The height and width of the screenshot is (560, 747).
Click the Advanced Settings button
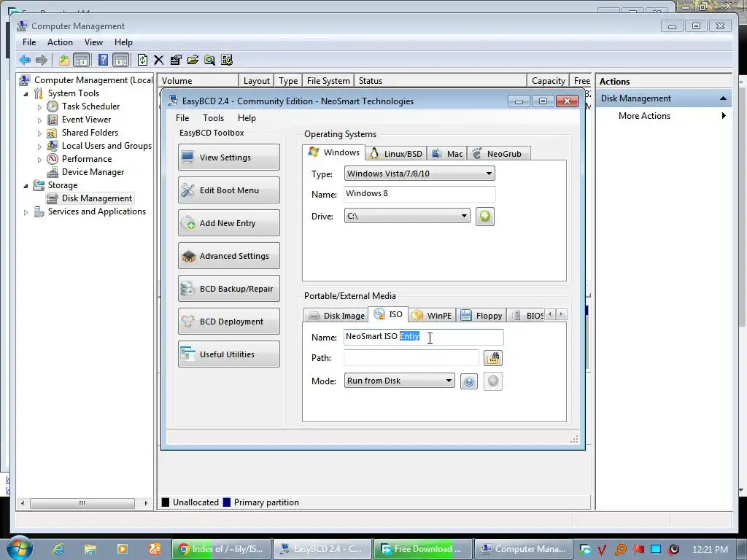pos(228,256)
